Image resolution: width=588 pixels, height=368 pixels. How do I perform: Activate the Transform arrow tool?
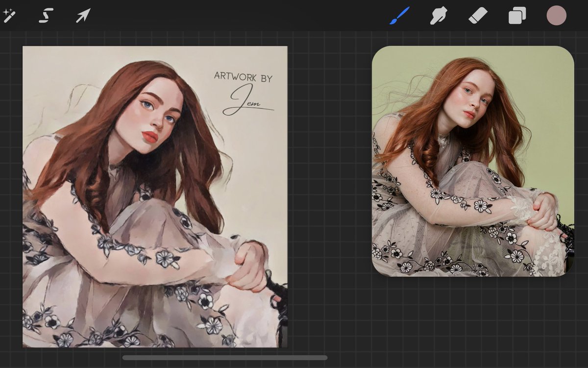pos(82,16)
